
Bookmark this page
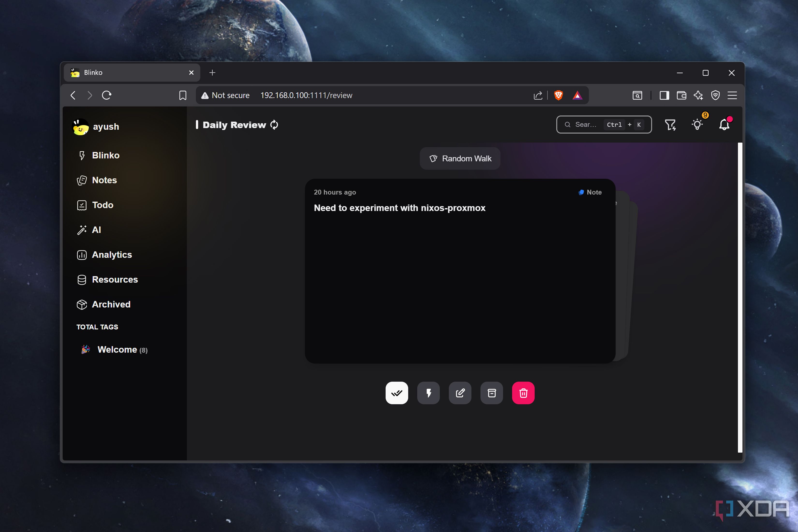tap(183, 95)
